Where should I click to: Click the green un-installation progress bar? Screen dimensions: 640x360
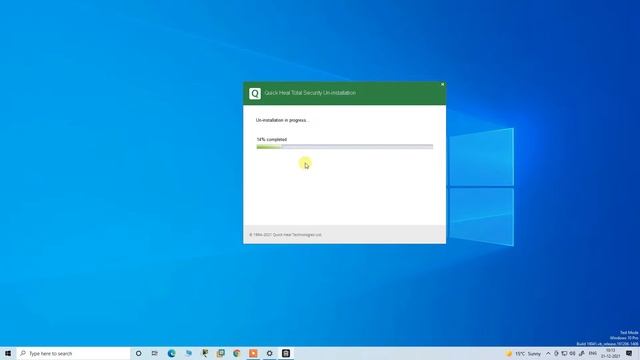click(344, 147)
